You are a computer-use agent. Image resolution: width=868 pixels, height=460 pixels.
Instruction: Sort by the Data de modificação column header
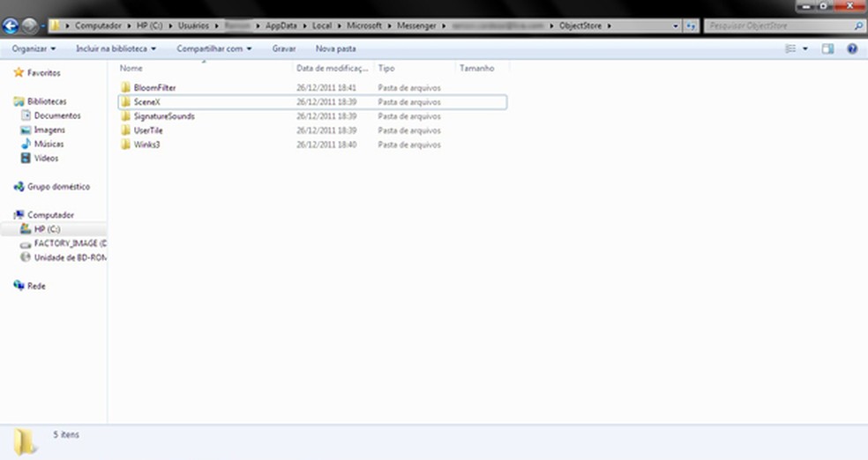pyautogui.click(x=333, y=68)
